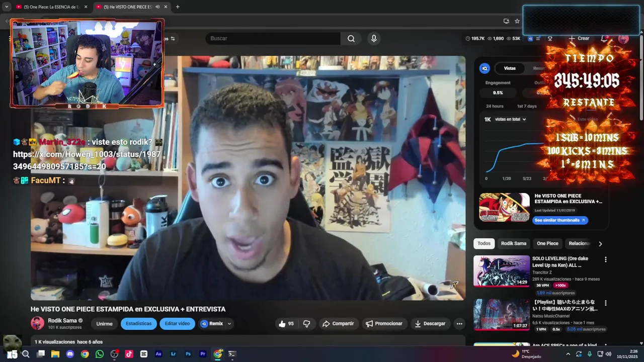Image resolution: width=644 pixels, height=362 pixels.
Task: Click the Compartir share button
Action: (338, 324)
